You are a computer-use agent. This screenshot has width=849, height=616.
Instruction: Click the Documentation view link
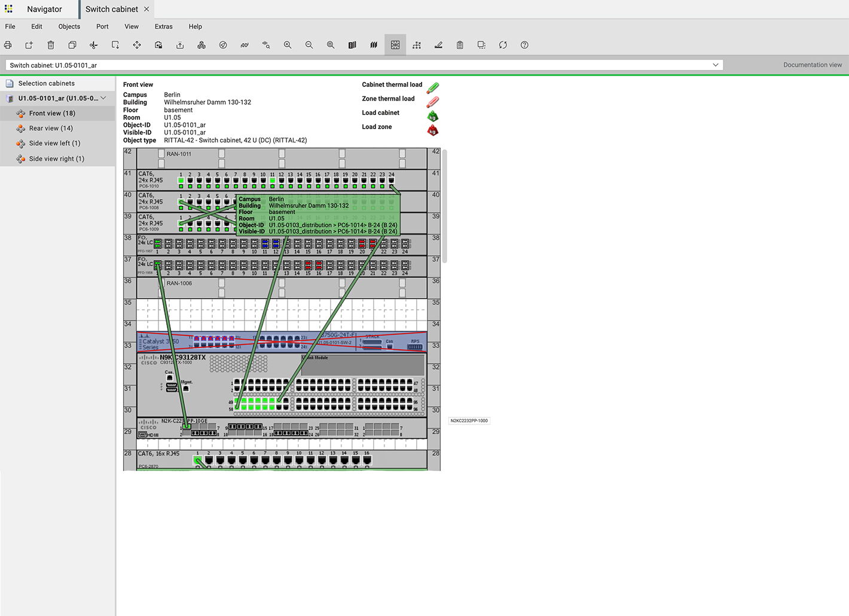click(x=812, y=65)
